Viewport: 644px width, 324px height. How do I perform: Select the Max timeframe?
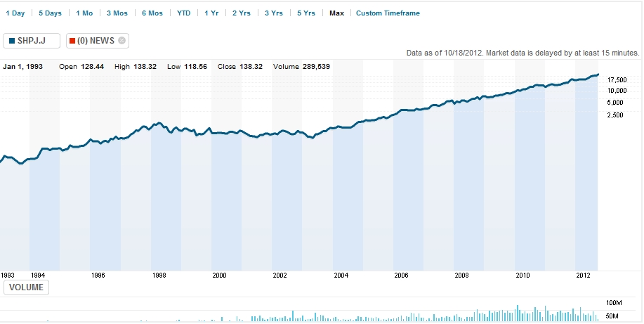[x=336, y=13]
